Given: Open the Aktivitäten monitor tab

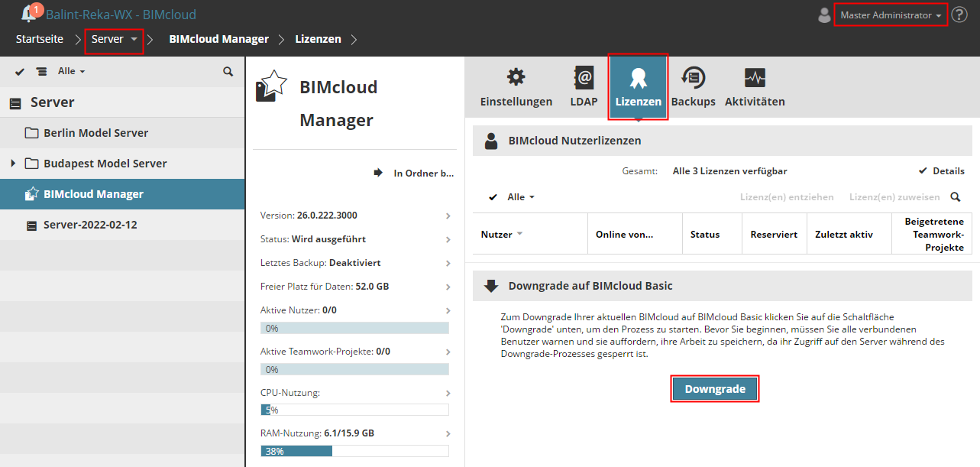Looking at the screenshot, I should (x=755, y=87).
